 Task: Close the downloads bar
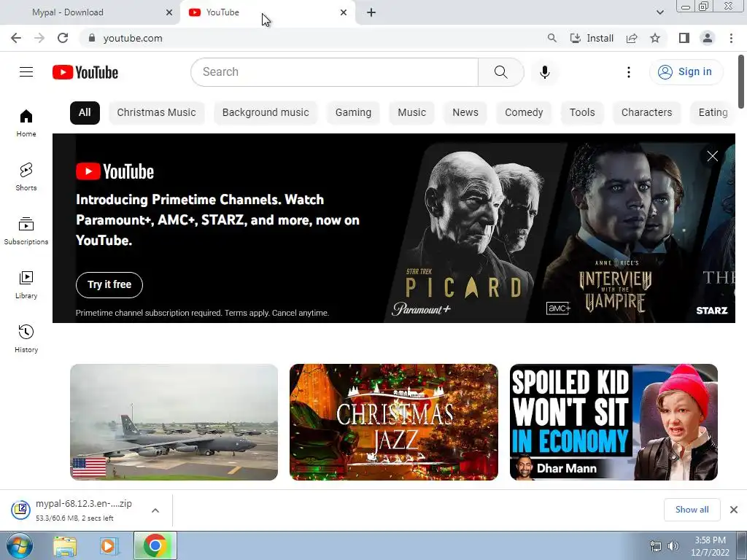tap(734, 510)
